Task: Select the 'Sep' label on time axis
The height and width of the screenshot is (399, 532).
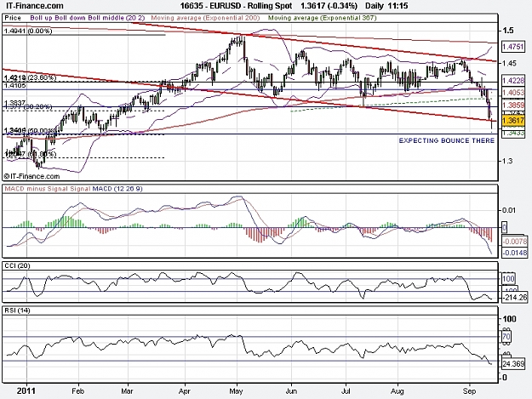Action: (469, 391)
